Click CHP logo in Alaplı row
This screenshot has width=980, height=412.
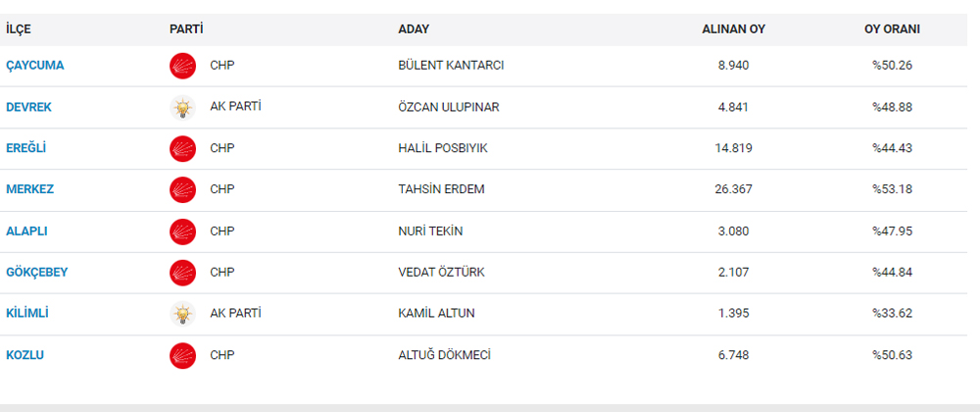(x=182, y=232)
